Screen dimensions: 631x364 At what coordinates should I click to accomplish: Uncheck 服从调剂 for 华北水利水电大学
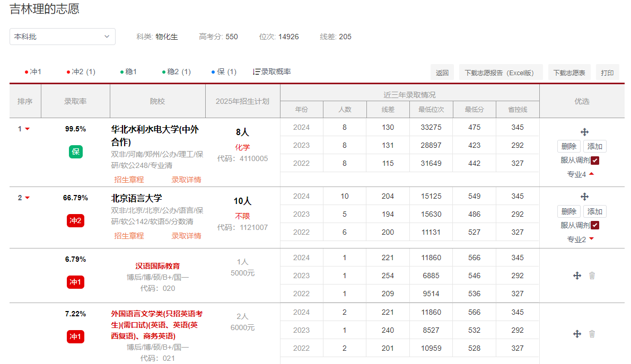click(595, 161)
